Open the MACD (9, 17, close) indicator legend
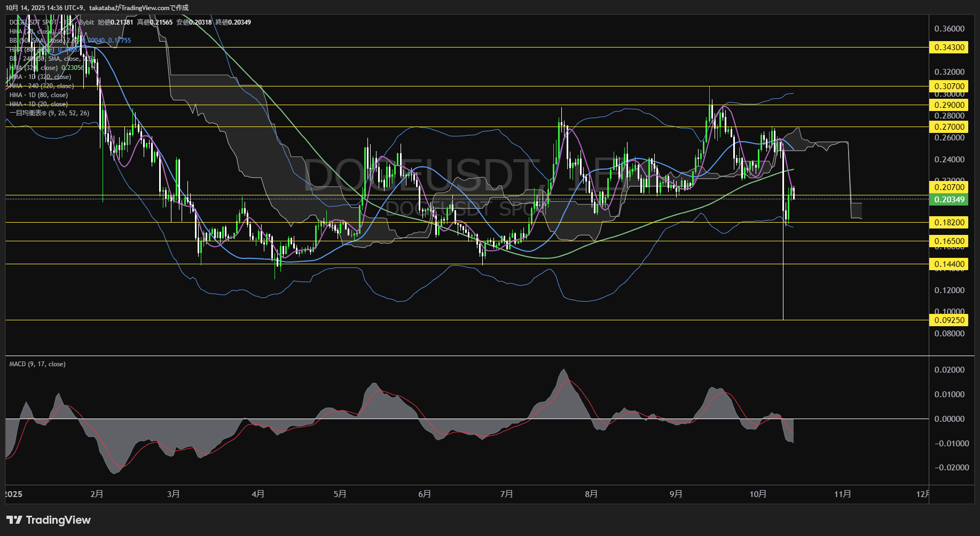Viewport: 980px width, 536px height. tap(37, 364)
